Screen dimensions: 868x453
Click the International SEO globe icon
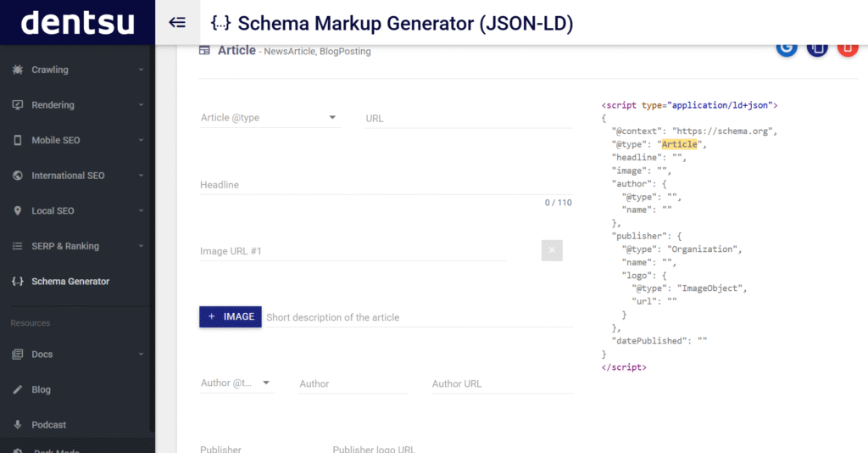(18, 176)
